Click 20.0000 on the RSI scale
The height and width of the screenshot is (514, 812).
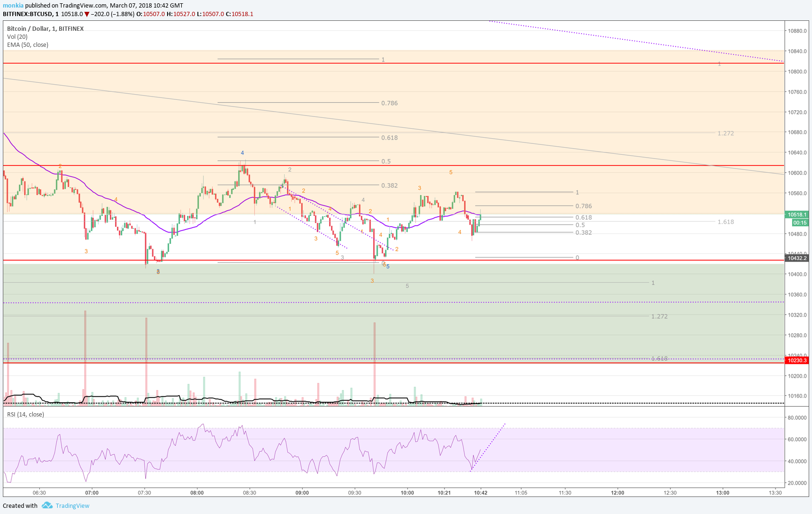pyautogui.click(x=797, y=483)
